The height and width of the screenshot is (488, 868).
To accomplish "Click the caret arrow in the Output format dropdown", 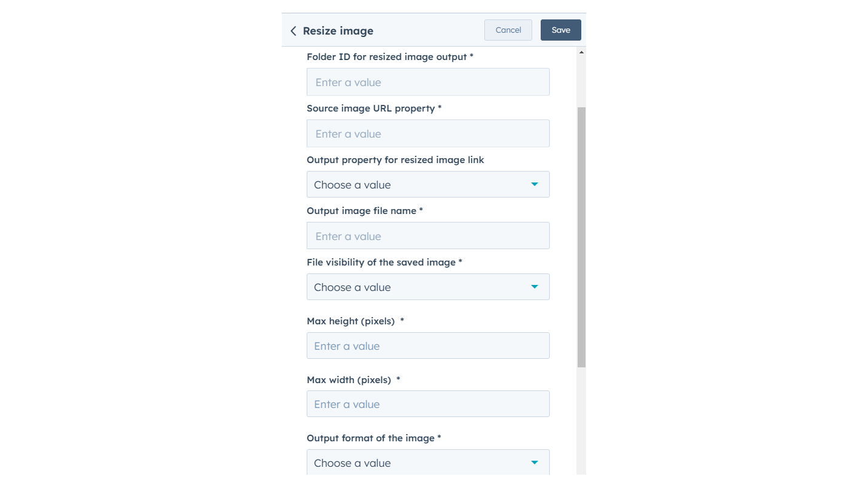I will coord(535,463).
